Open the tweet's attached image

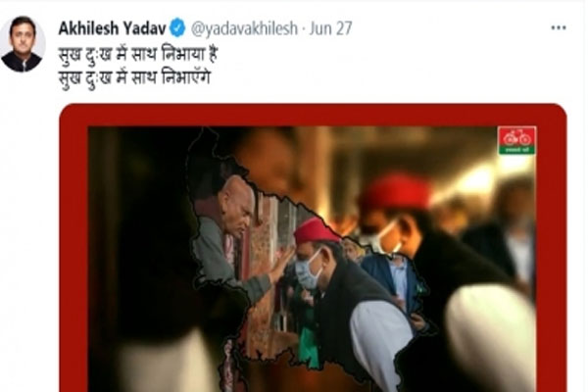point(313,248)
